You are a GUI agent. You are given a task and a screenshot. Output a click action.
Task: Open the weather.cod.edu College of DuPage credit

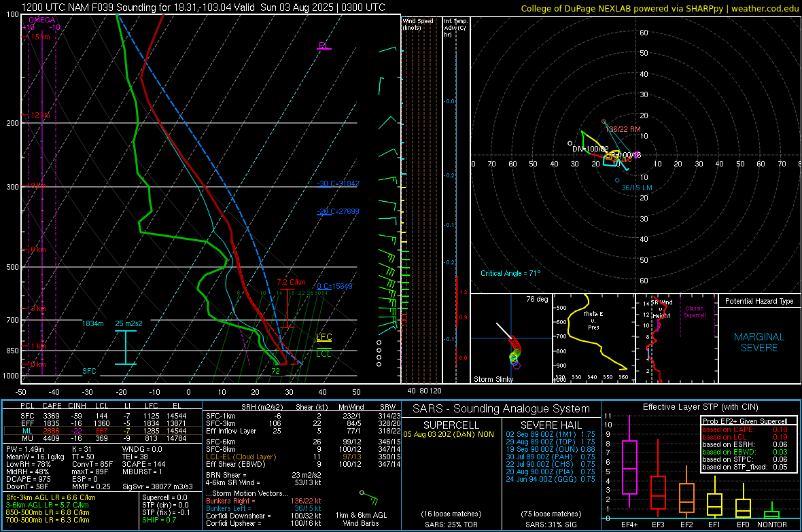[x=660, y=9]
